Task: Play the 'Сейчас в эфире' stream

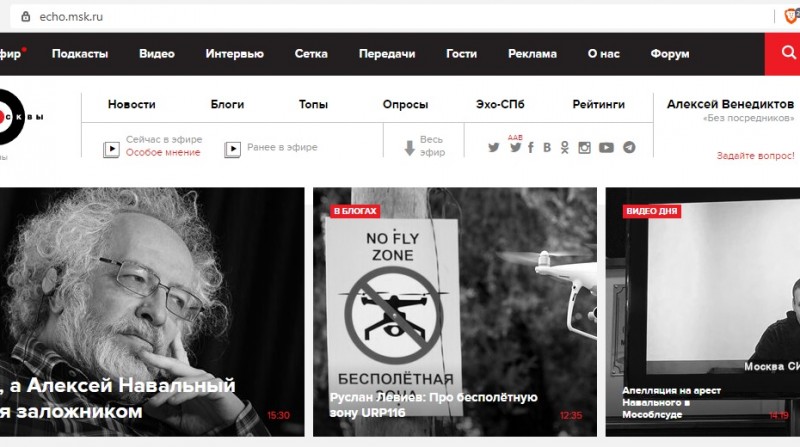Action: pyautogui.click(x=112, y=149)
